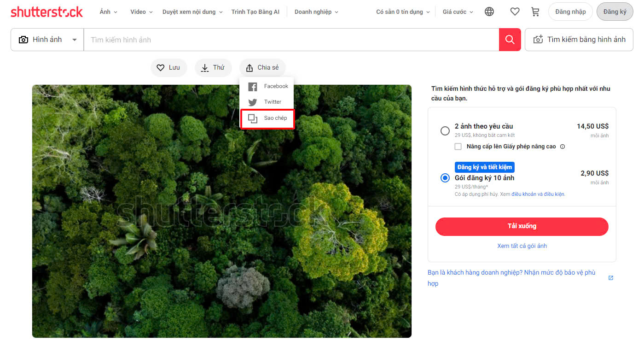Click the camera icon in Tìm kiếm bằng hình ảnh
Viewport: 644px width, 347px height.
click(x=538, y=40)
